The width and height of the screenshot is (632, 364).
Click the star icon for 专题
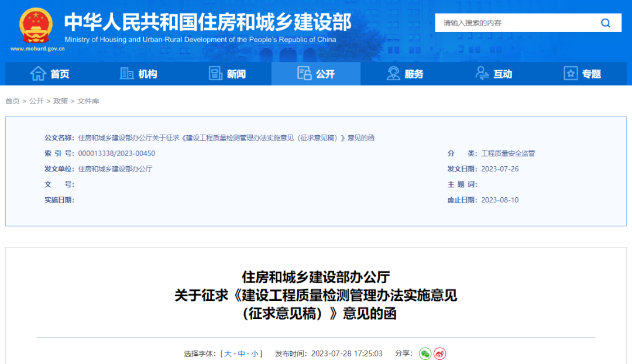pos(571,74)
